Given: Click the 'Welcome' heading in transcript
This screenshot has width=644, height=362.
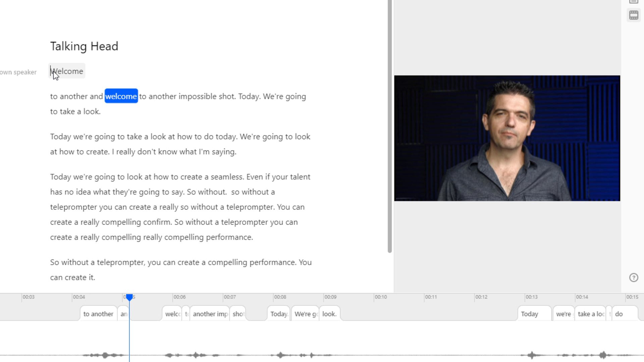Looking at the screenshot, I should click(x=66, y=71).
